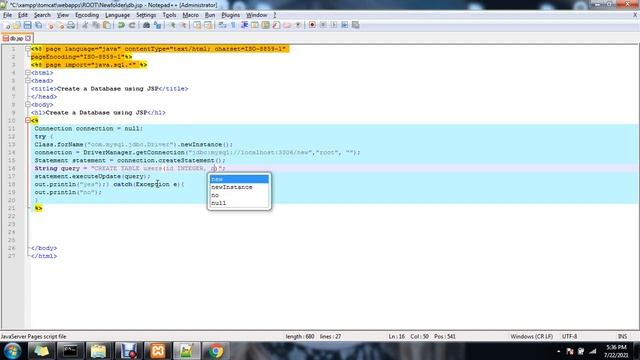Image resolution: width=640 pixels, height=360 pixels.
Task: Collapse the fold marker on line 1
Action: 28,49
